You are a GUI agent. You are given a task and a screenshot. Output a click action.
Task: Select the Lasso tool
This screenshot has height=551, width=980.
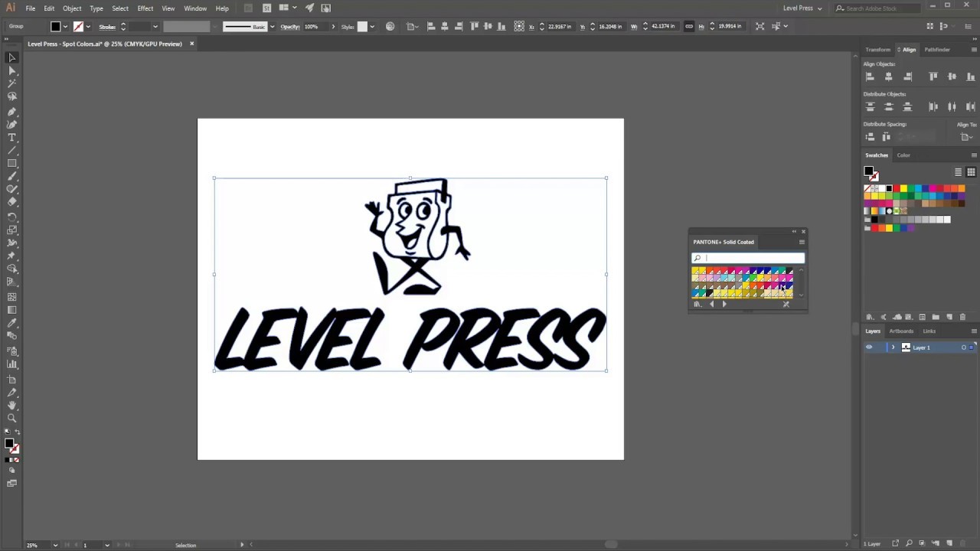pyautogui.click(x=12, y=96)
